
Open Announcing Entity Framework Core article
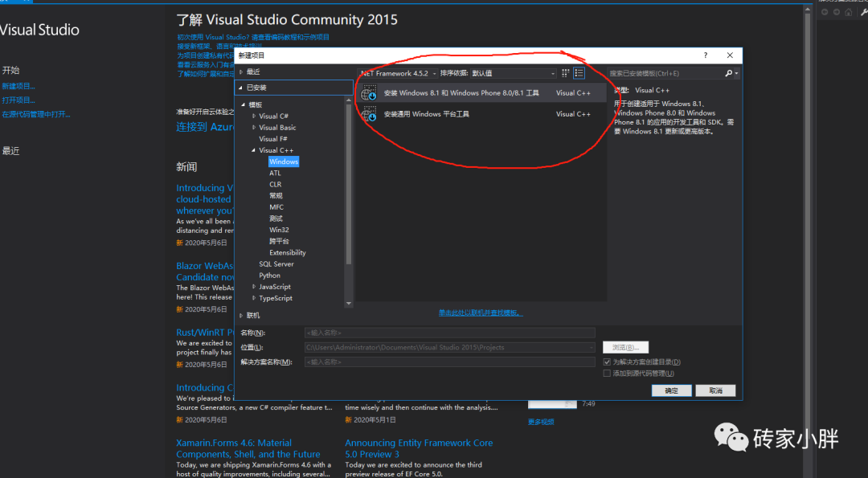click(419, 449)
